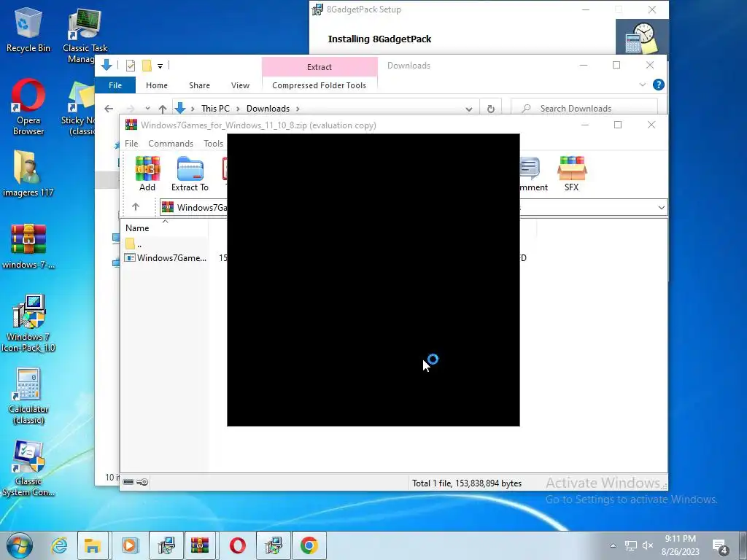Open Explorer address bar history dropdown
The image size is (747, 560).
(x=469, y=109)
